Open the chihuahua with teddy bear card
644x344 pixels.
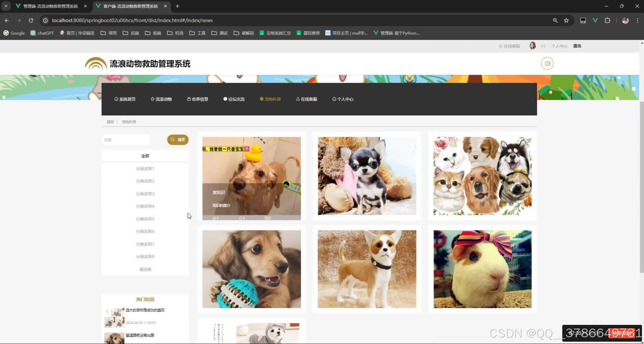coord(367,176)
